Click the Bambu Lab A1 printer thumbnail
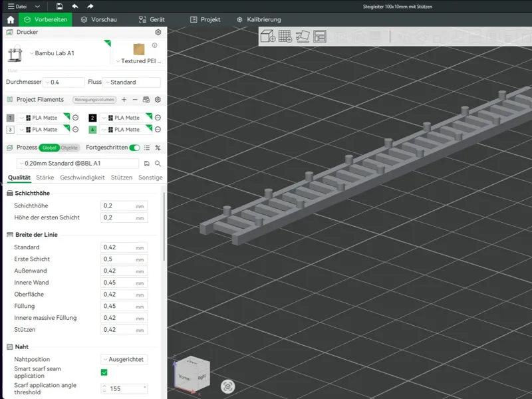532x399 pixels. 15,53
